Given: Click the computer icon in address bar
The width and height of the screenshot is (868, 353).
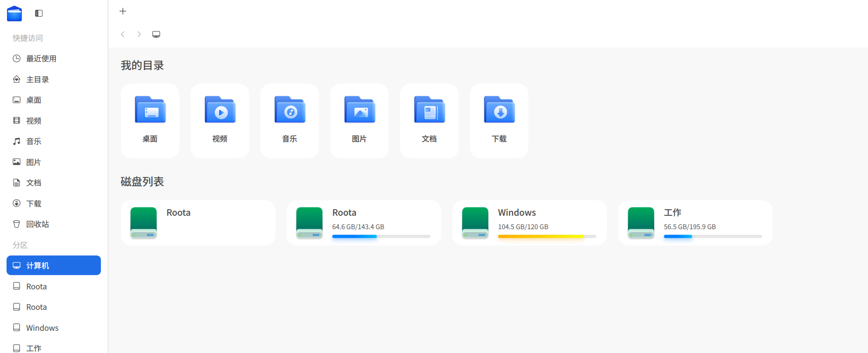Looking at the screenshot, I should tap(156, 34).
